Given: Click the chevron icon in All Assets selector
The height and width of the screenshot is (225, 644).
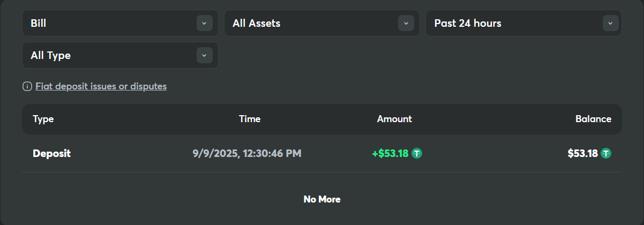Looking at the screenshot, I should click(406, 24).
